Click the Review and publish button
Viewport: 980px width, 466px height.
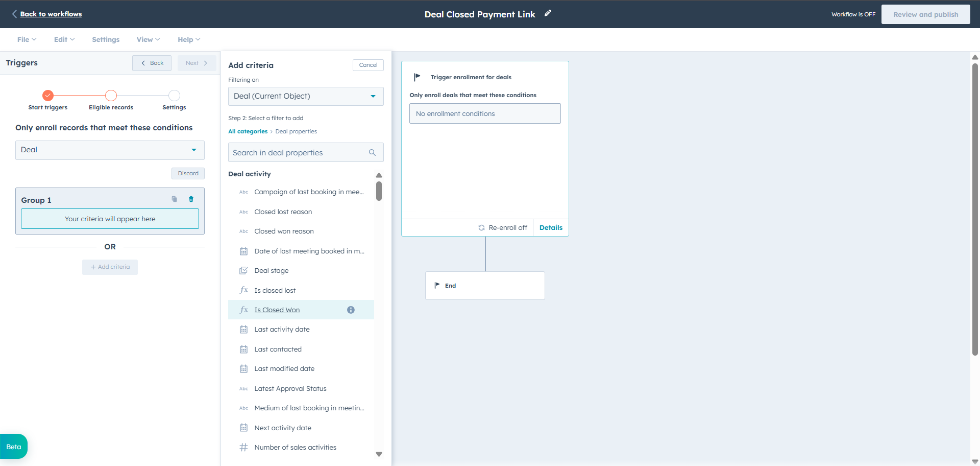tap(925, 14)
